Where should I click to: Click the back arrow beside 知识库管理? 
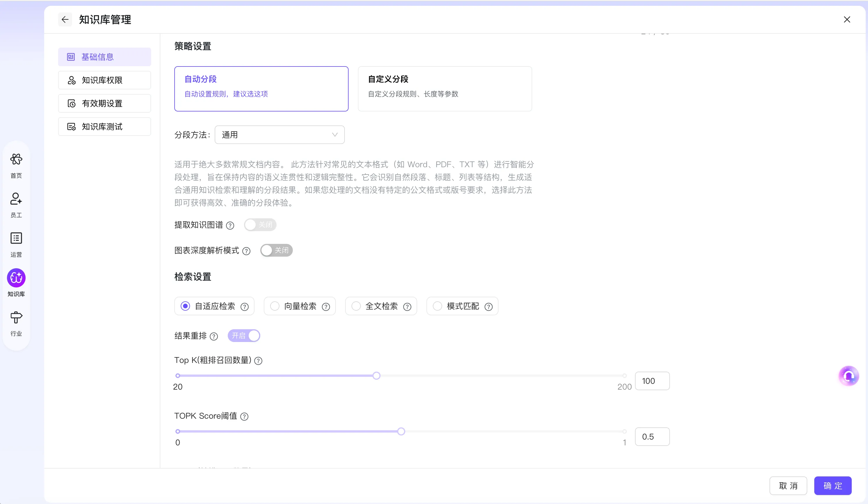(65, 20)
